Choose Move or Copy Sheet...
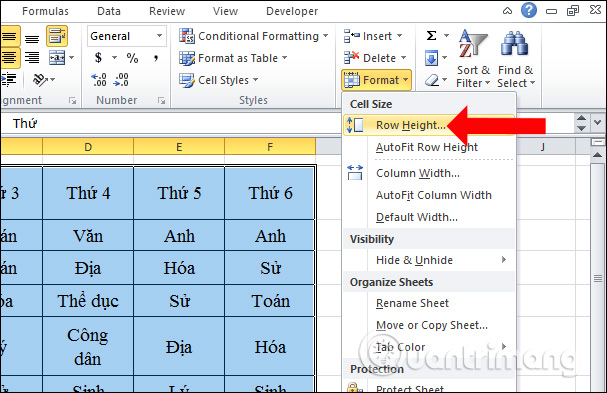Image resolution: width=607 pixels, height=393 pixels. pyautogui.click(x=429, y=325)
